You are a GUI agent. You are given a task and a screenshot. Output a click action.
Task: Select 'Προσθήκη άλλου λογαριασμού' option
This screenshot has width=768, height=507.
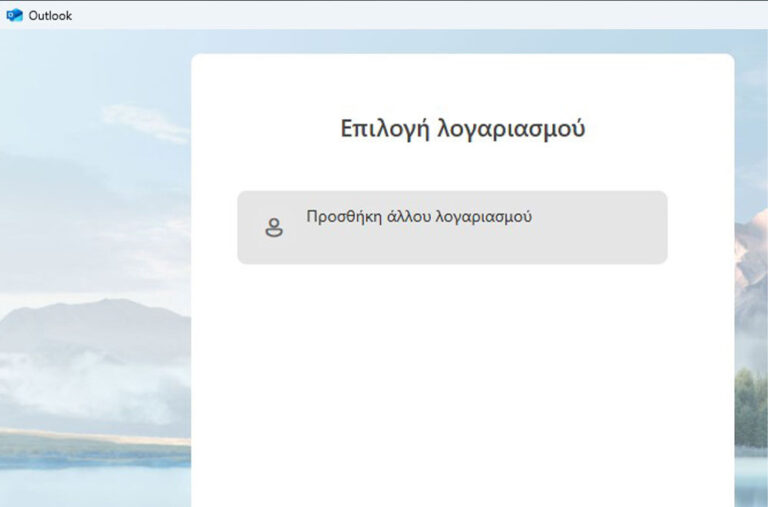[x=452, y=227]
